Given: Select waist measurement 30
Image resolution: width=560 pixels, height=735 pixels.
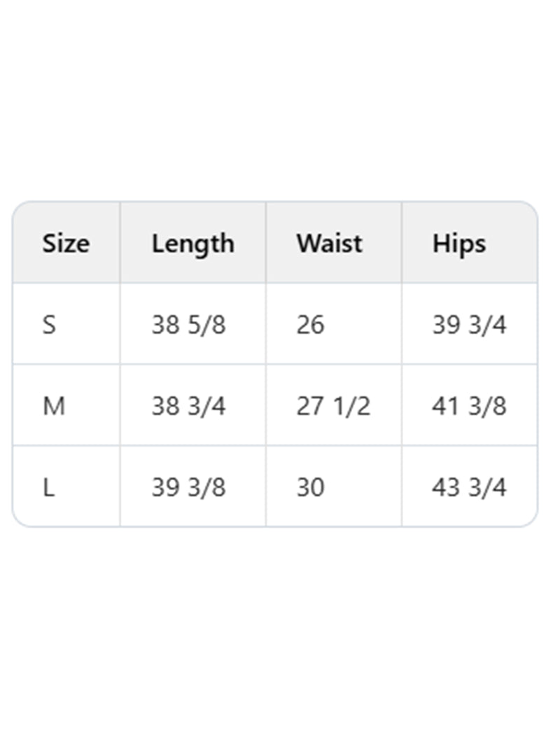Looking at the screenshot, I should [x=310, y=487].
